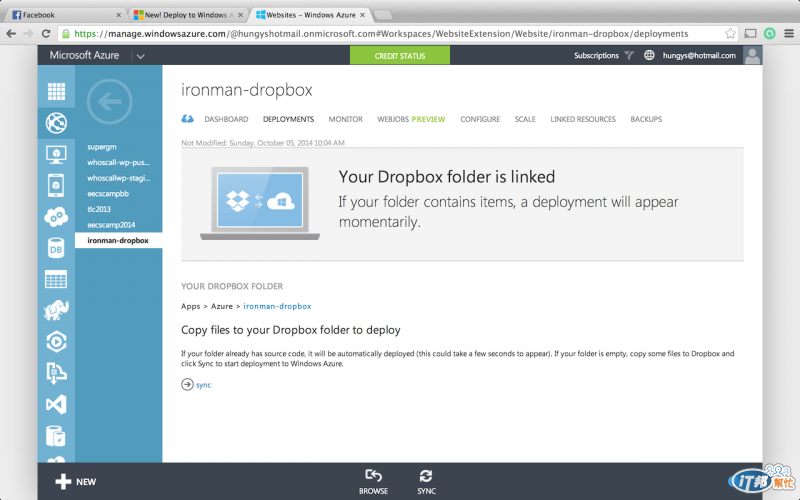Click the sync link with arrow
Image resolution: width=800 pixels, height=500 pixels.
(196, 385)
